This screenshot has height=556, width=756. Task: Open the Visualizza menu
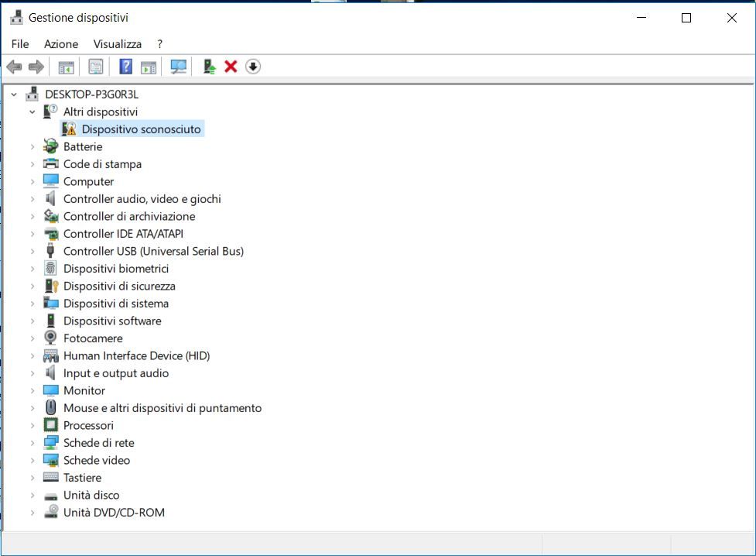[x=117, y=44]
